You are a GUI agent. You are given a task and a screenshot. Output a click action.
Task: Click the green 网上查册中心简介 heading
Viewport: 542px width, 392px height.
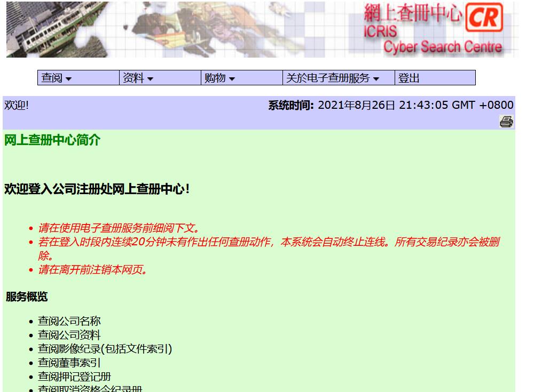(x=52, y=140)
